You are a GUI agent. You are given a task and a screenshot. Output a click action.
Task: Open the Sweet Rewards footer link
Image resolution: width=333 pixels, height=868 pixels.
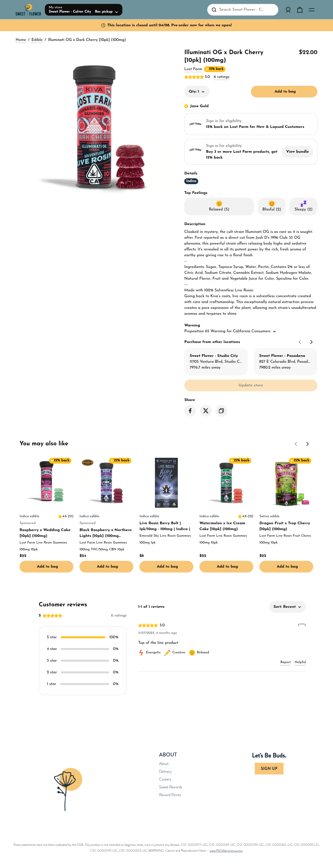point(171,787)
